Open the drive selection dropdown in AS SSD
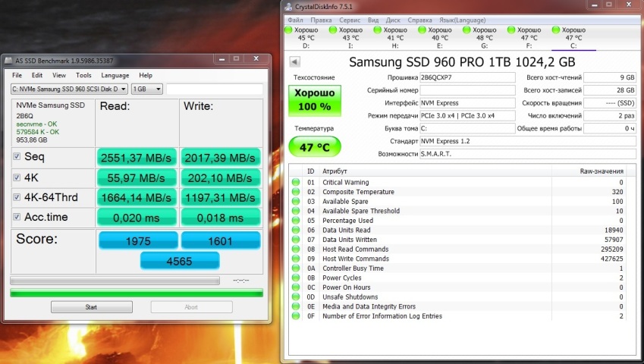Viewport: 644px width, 364px height. point(69,89)
